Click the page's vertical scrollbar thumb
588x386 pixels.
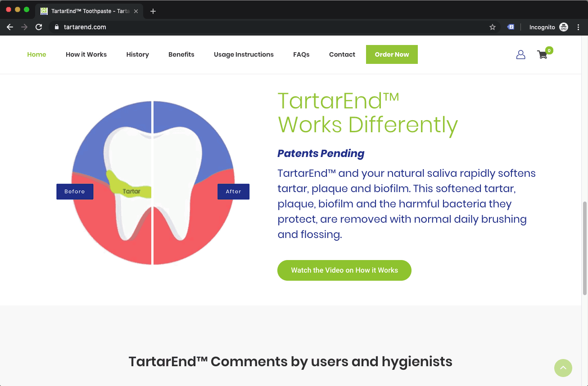584,248
